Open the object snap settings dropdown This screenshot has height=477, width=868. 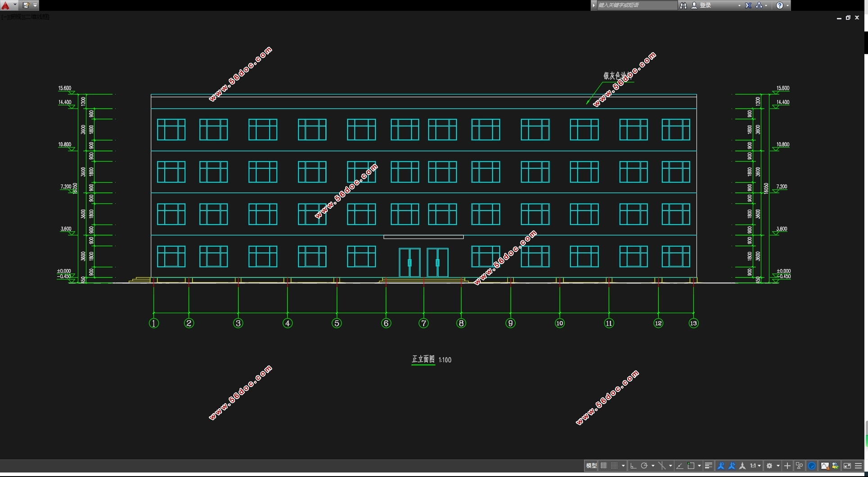[699, 466]
